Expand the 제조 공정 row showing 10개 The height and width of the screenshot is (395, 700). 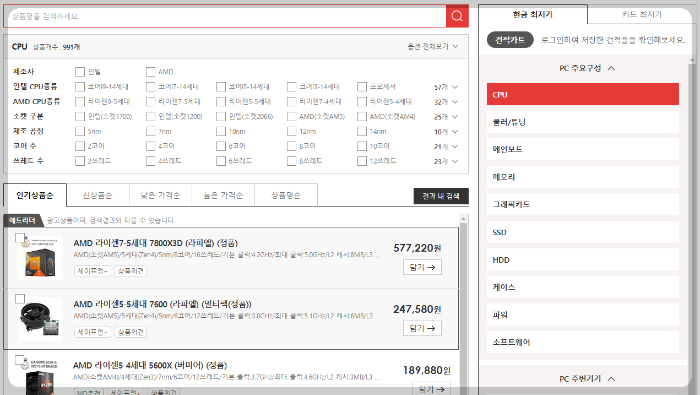pos(446,132)
